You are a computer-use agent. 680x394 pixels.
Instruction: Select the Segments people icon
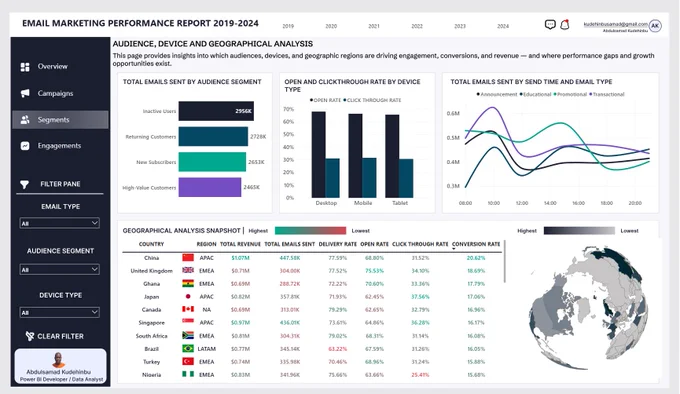pos(25,120)
